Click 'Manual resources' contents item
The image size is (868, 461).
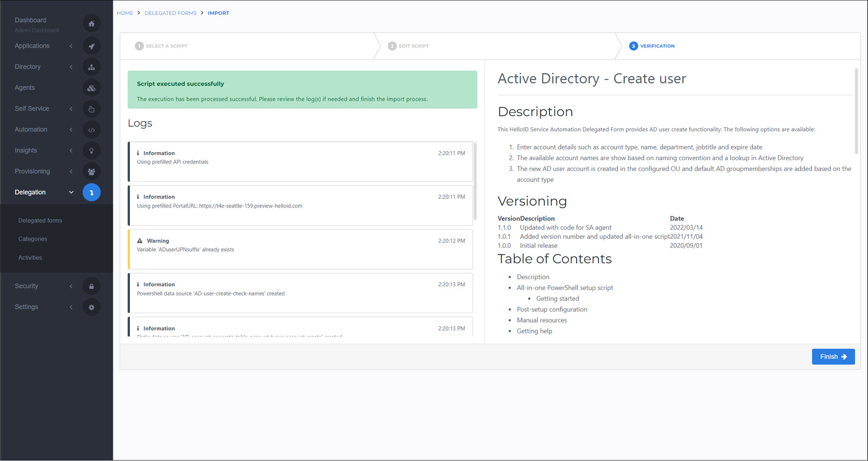coord(542,320)
